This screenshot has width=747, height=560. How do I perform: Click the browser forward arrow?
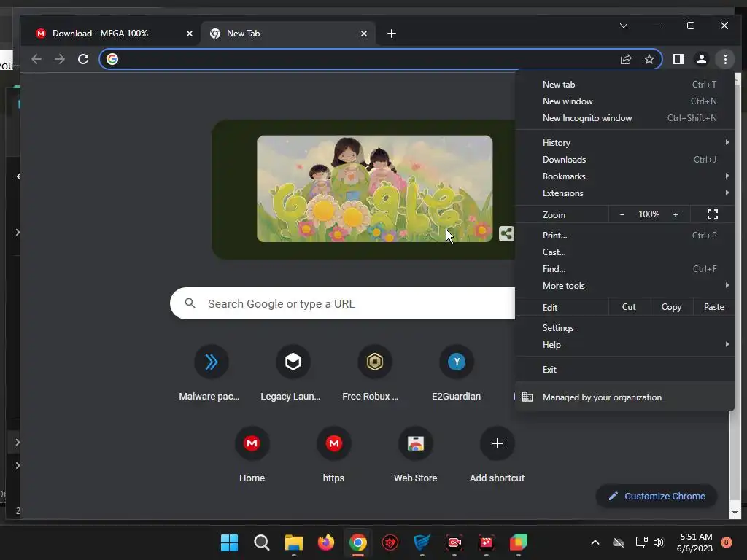(60, 59)
